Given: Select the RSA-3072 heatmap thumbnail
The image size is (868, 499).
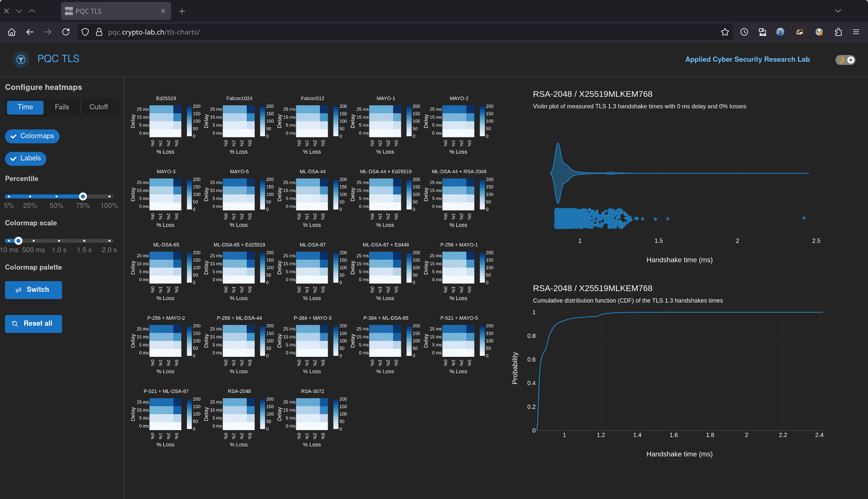Looking at the screenshot, I should (312, 414).
